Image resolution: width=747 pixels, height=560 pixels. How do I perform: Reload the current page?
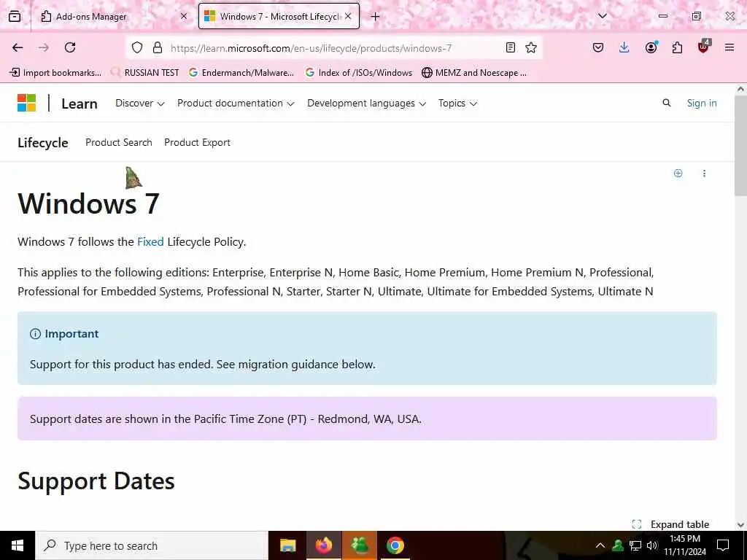point(70,47)
